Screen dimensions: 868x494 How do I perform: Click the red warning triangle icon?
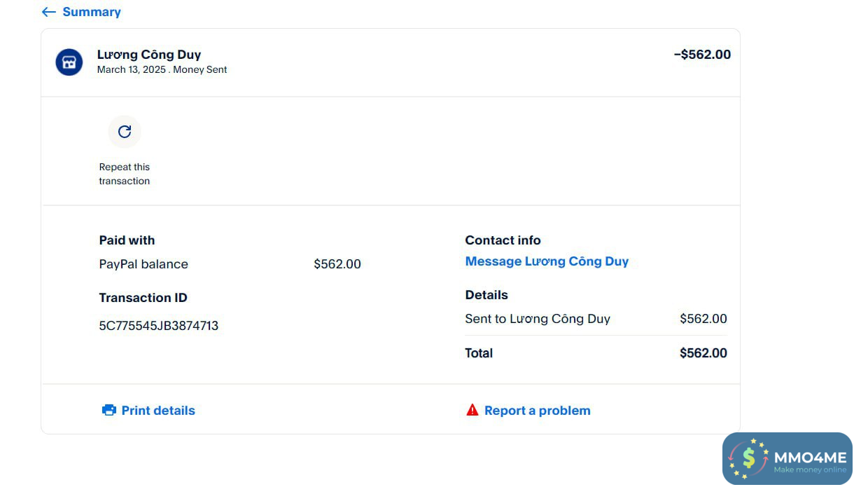472,410
